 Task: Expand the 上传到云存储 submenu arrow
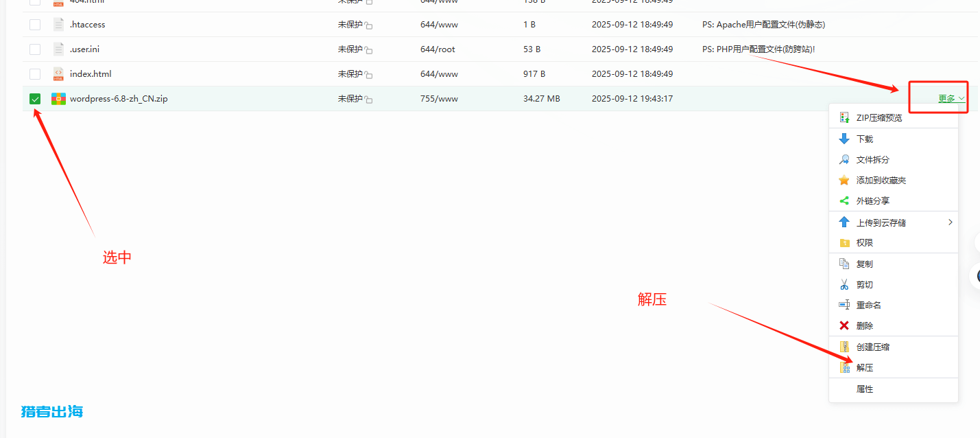click(x=950, y=222)
